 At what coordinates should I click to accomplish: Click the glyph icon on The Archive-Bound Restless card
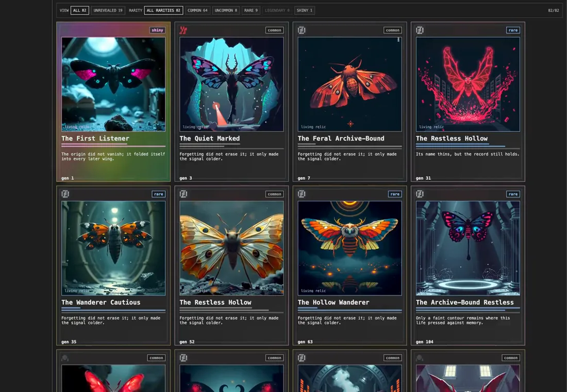(420, 194)
